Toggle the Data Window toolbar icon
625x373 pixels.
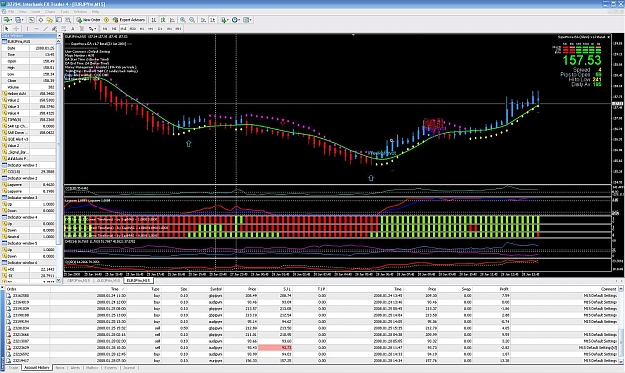[41, 20]
